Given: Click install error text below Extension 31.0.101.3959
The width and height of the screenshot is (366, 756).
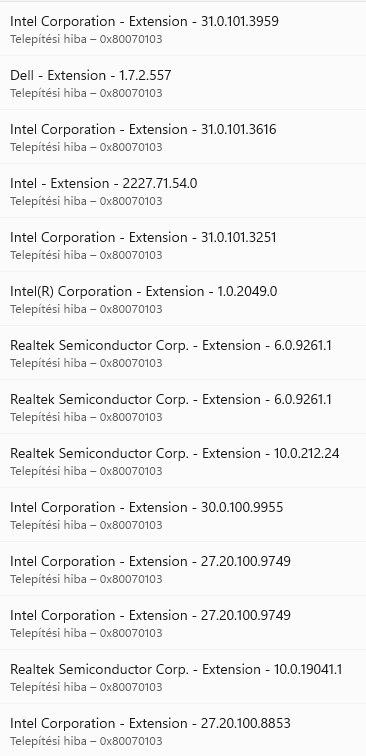Looking at the screenshot, I should click(x=86, y=39).
